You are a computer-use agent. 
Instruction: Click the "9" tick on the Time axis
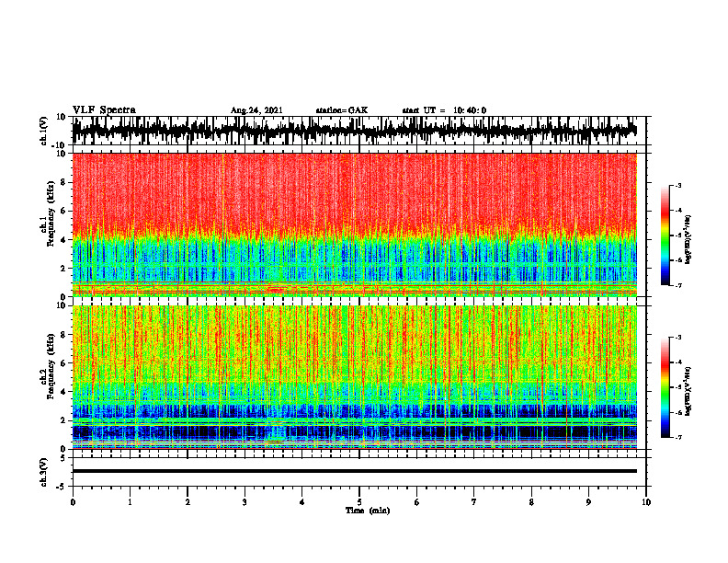point(588,502)
